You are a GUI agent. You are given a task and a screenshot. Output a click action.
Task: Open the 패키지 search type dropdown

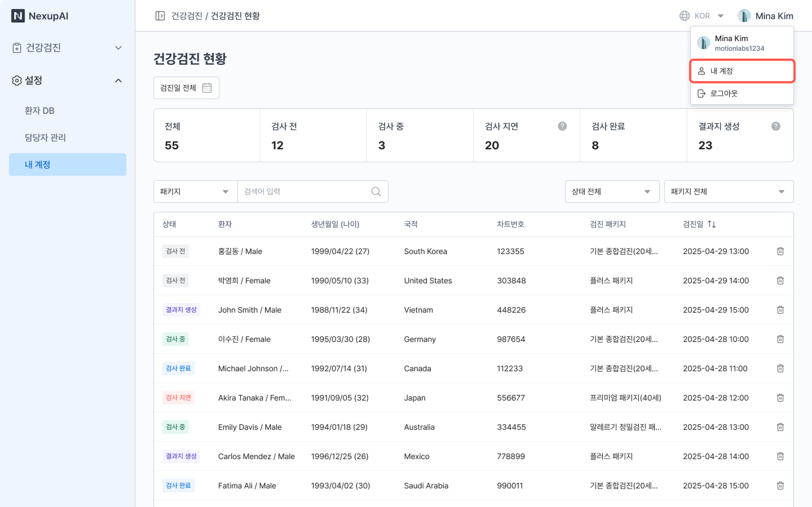(x=195, y=192)
